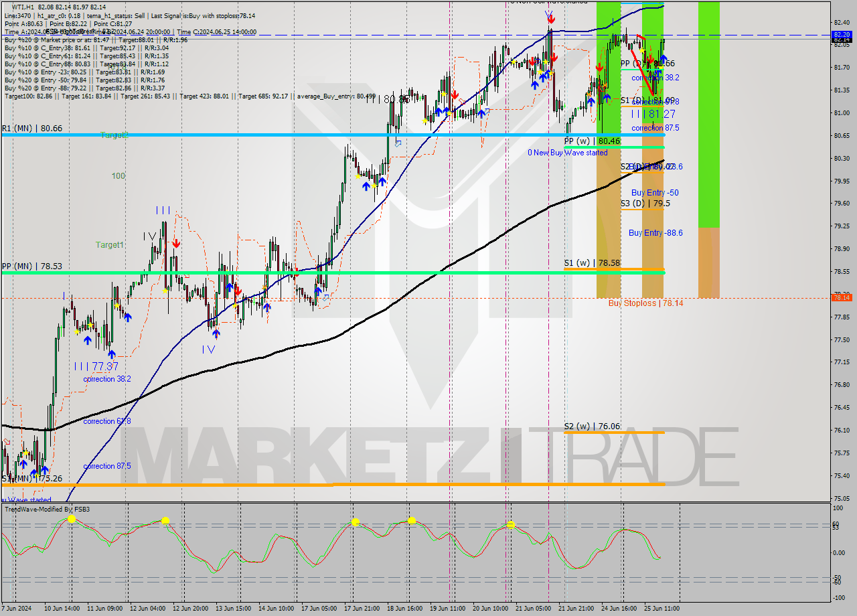The image size is (857, 616).
Task: Select 'correction 87.5' label near S1 (MN)
Action: 107,466
